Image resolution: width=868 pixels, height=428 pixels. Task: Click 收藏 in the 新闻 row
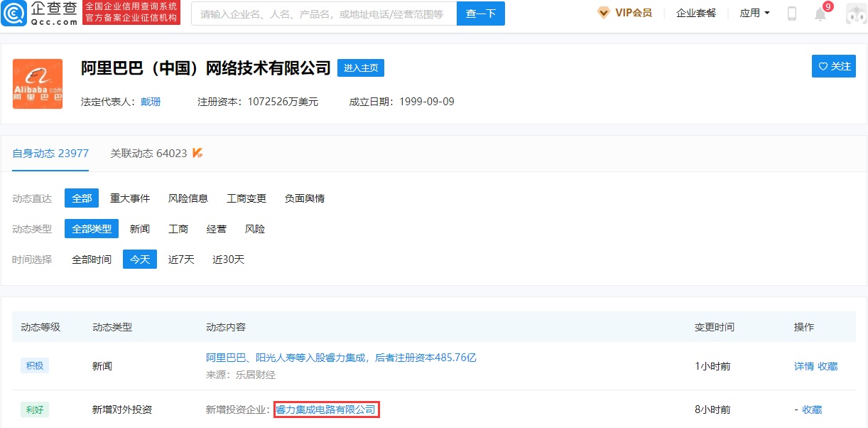pyautogui.click(x=828, y=366)
